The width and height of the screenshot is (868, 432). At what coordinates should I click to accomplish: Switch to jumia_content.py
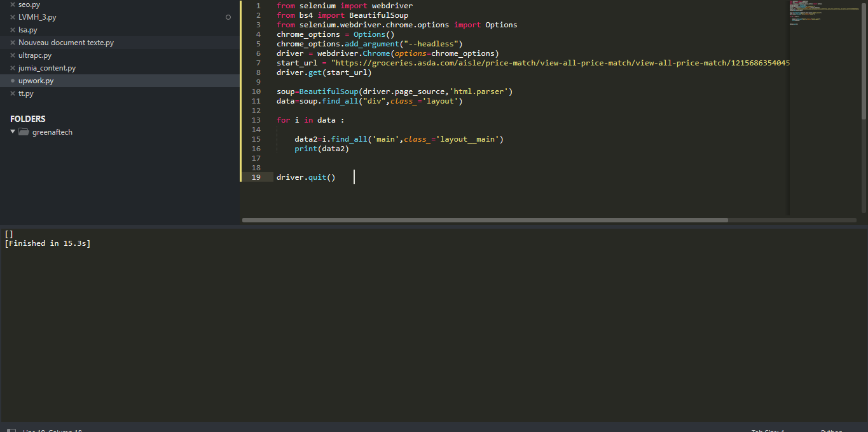point(47,68)
